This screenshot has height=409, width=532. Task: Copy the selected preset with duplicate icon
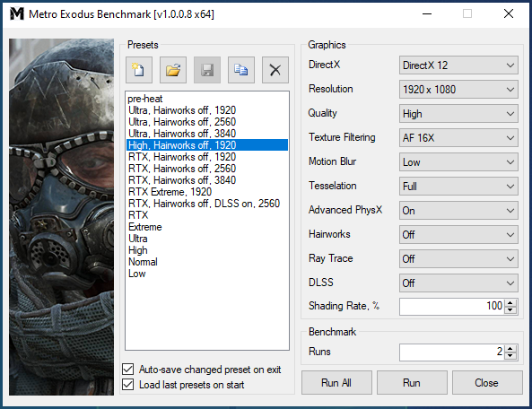241,70
